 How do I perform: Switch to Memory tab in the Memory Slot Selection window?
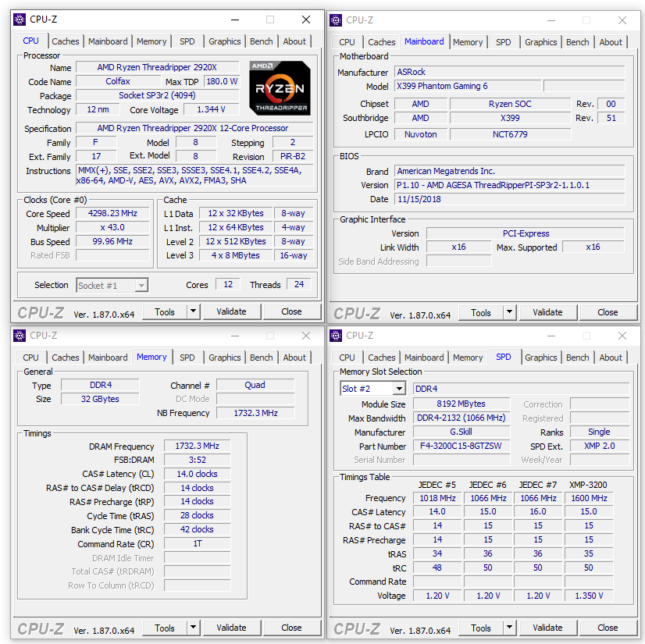coord(468,358)
